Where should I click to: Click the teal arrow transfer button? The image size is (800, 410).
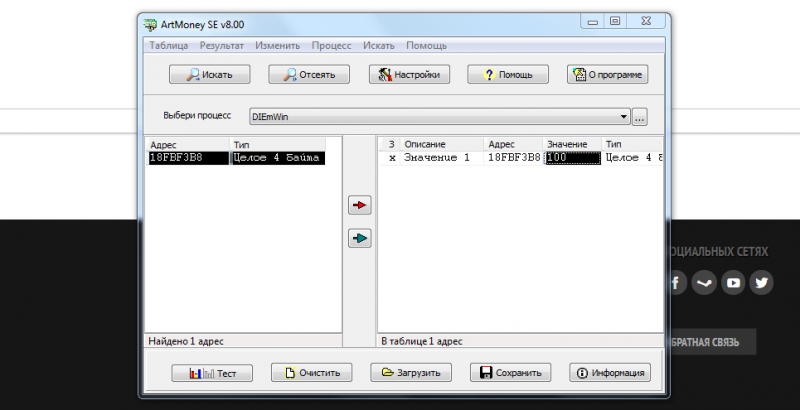360,238
